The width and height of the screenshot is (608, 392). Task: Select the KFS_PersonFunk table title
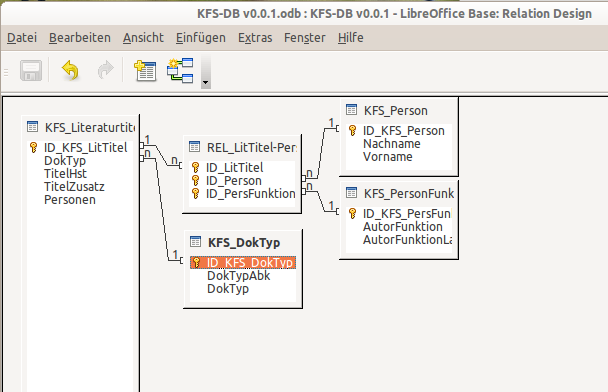click(x=409, y=193)
